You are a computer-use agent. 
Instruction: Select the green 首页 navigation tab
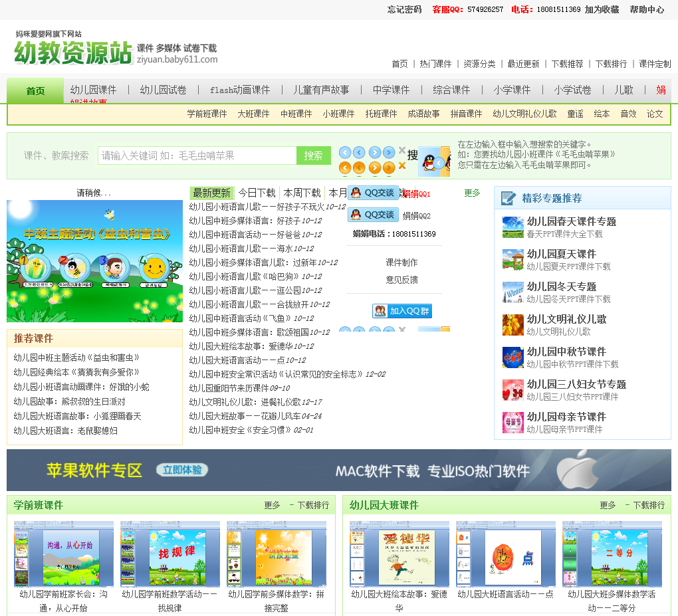point(35,91)
